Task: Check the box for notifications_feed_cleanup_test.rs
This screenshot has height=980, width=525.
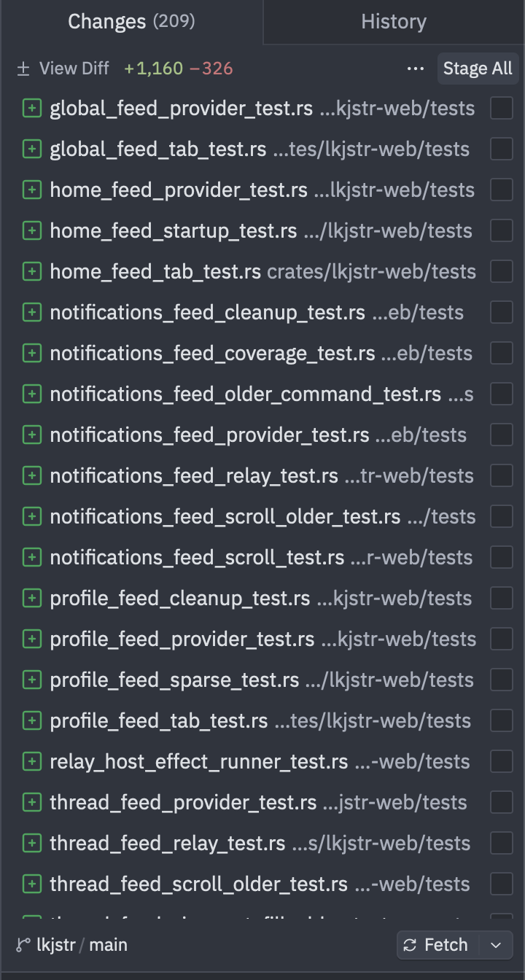Action: coord(502,313)
